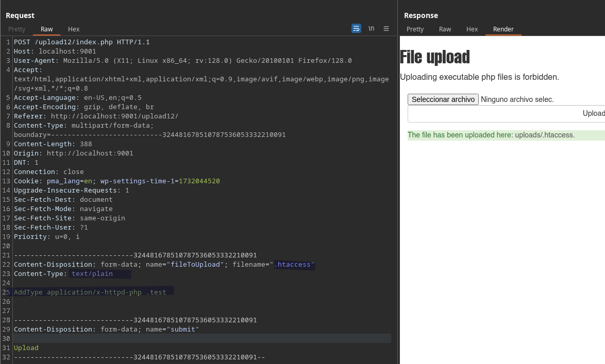The width and height of the screenshot is (605, 364).
Task: Click the Priority: u=0, i line
Action: coord(47,236)
